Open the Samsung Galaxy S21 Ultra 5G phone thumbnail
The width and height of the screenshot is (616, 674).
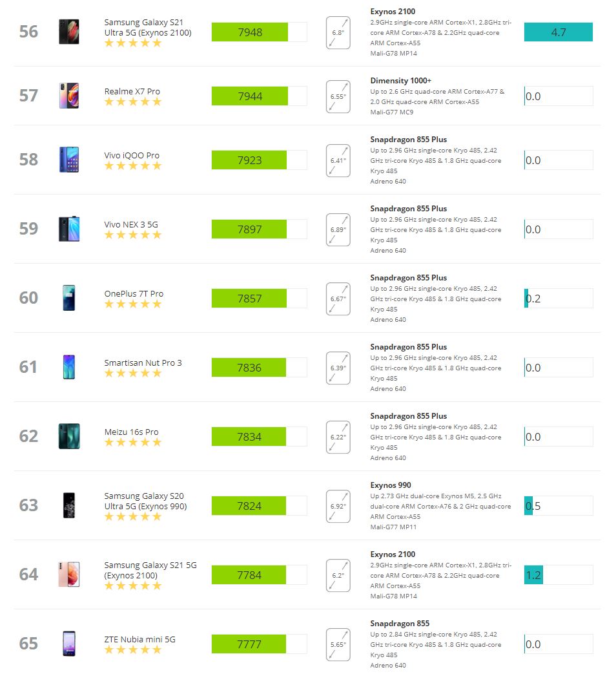68,32
